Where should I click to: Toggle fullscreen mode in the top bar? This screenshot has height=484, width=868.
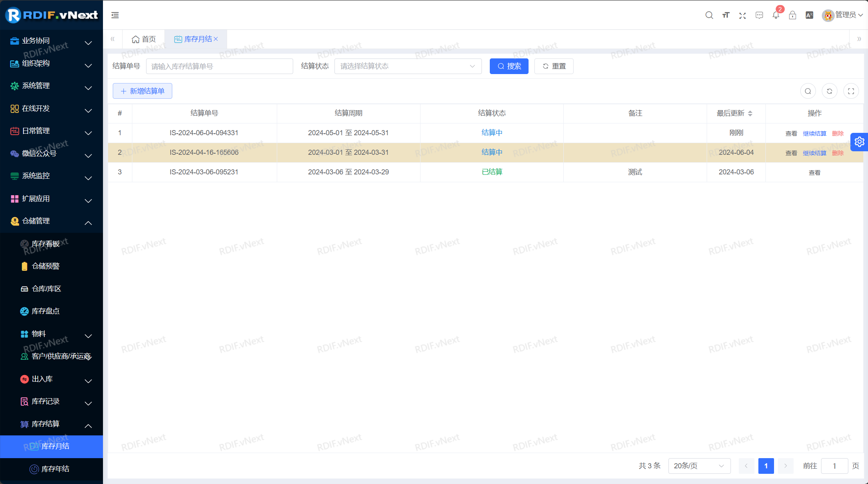coord(742,15)
